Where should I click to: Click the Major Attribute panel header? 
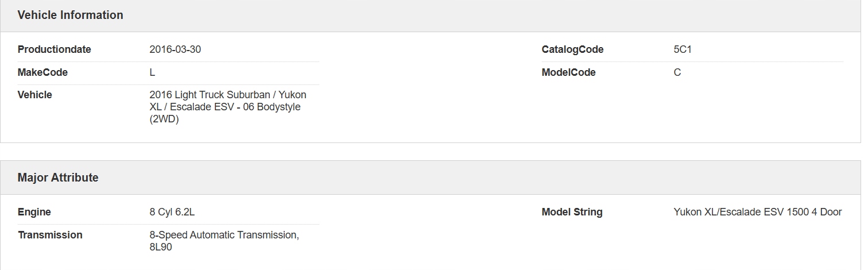pos(58,178)
